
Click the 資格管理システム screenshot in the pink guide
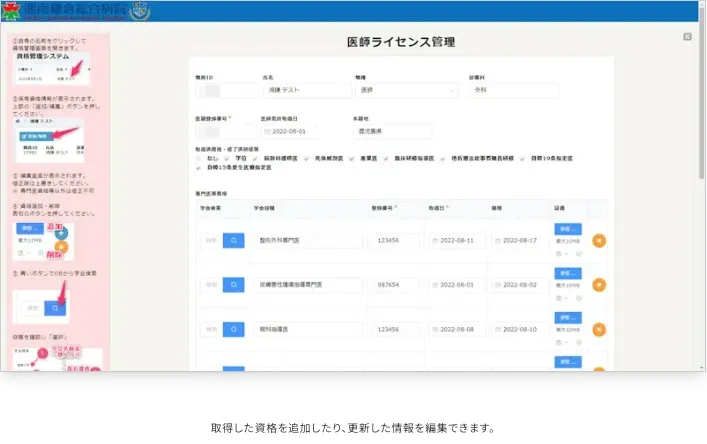(52, 69)
